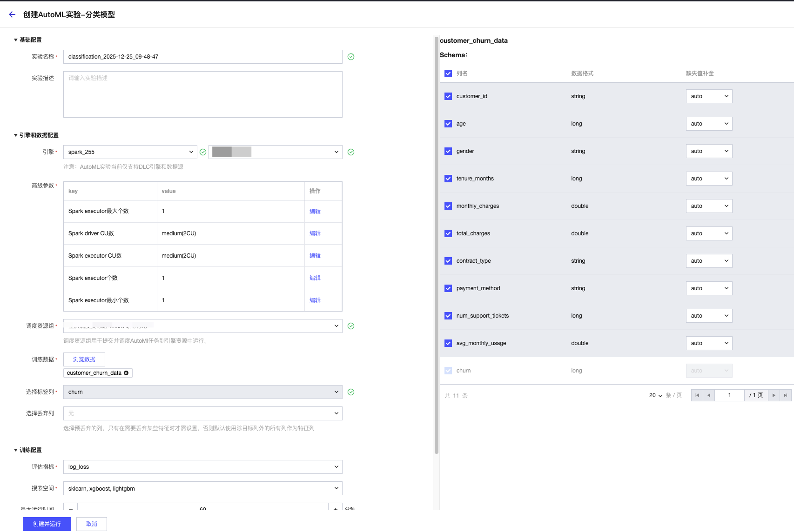
Task: Go to next schema page arrow
Action: [x=774, y=395]
